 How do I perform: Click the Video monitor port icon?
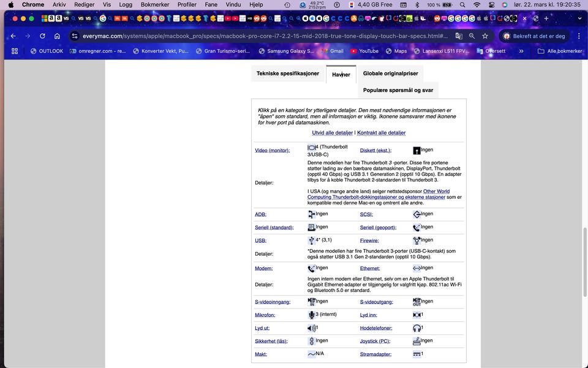point(311,148)
